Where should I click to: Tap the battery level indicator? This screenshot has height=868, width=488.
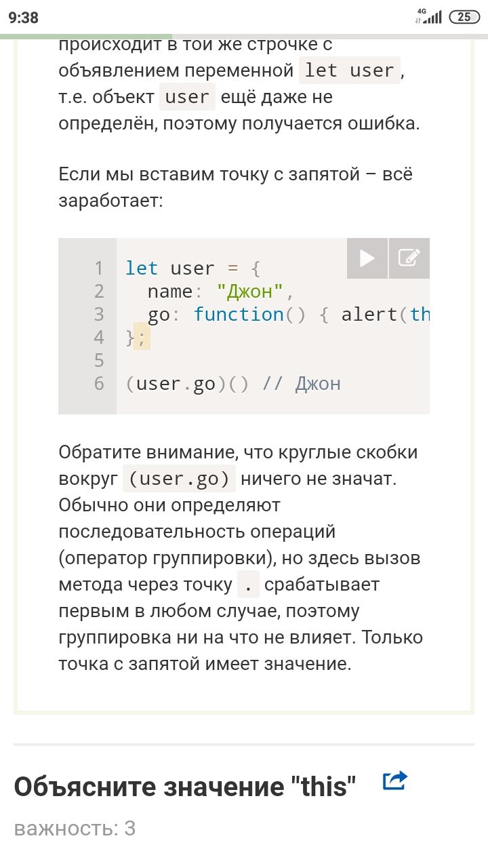(464, 17)
